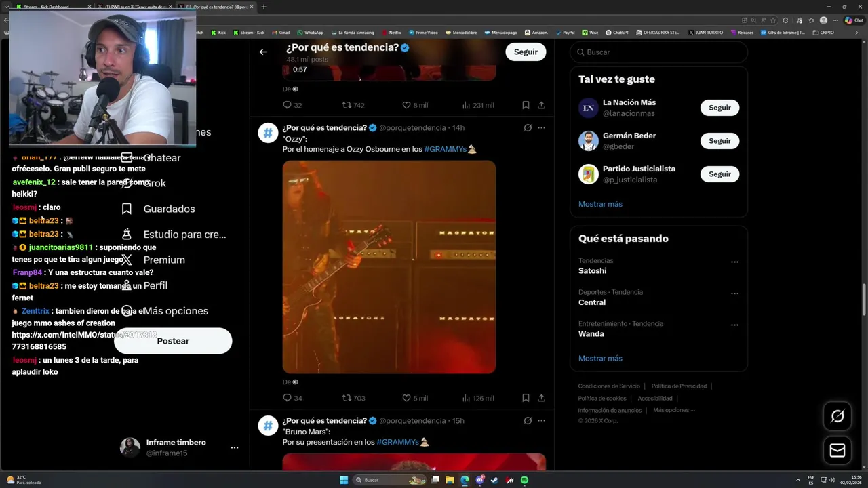Viewport: 868px width, 488px height.
Task: Click reply icon showing 32 on top post
Action: (287, 105)
